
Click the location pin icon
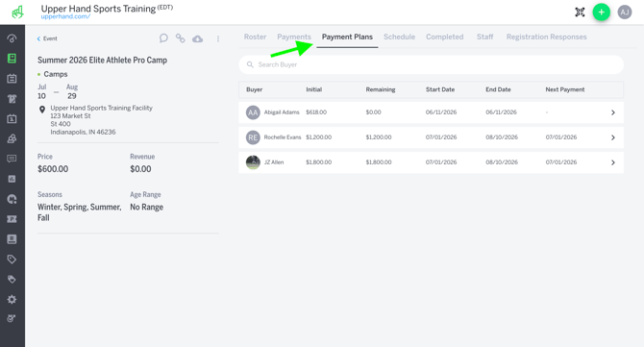pos(42,110)
